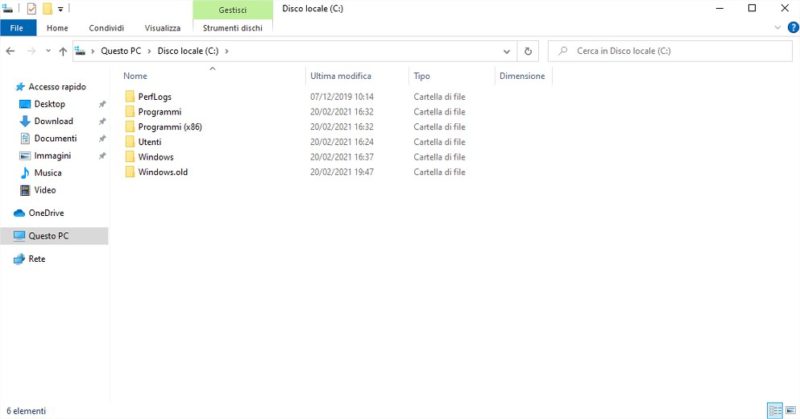Click the Refresh button beside address bar

[530, 51]
